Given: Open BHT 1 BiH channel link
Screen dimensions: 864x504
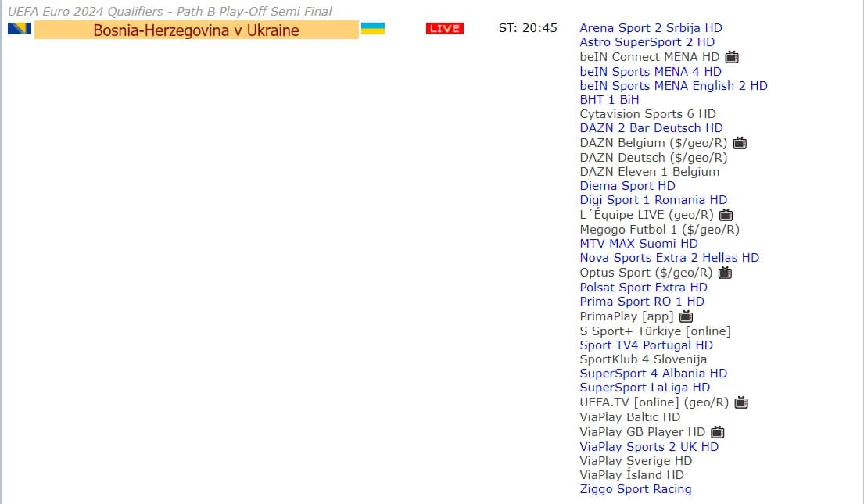Looking at the screenshot, I should pos(609,100).
